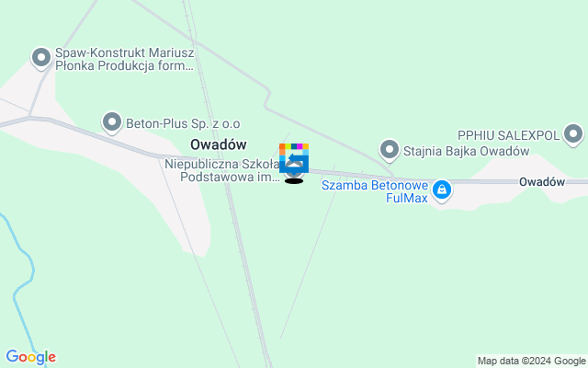Select the black marker shadow ellipse
Image resolution: width=588 pixels, height=368 pixels.
[x=294, y=181]
